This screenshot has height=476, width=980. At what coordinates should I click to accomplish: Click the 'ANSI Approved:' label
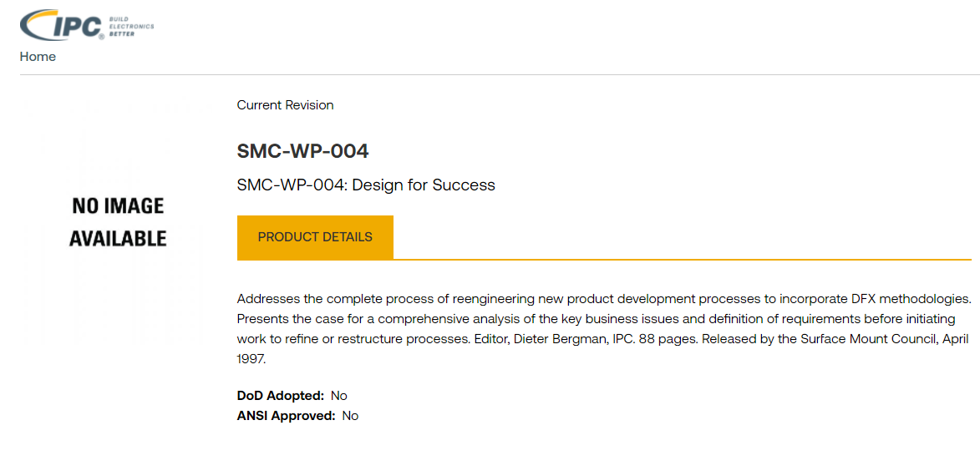(x=287, y=416)
